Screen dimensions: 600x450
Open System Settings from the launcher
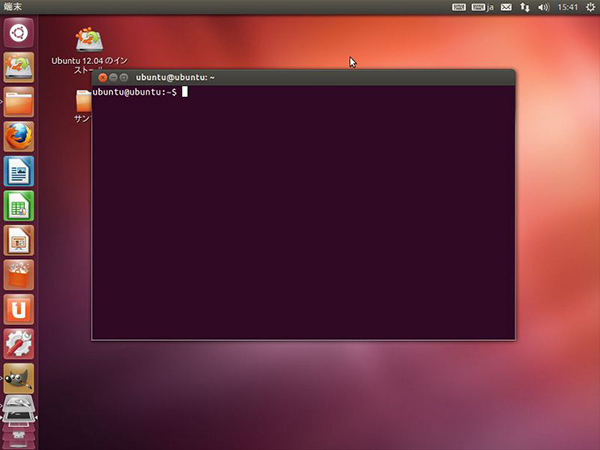(19, 344)
